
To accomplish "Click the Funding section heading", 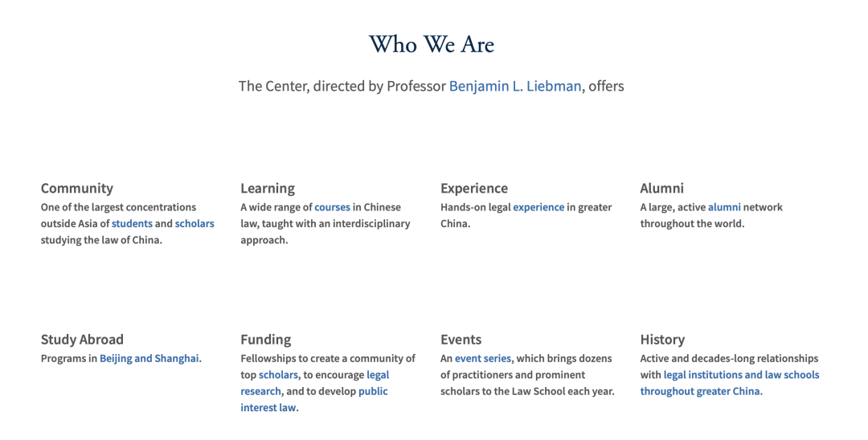I will point(265,339).
